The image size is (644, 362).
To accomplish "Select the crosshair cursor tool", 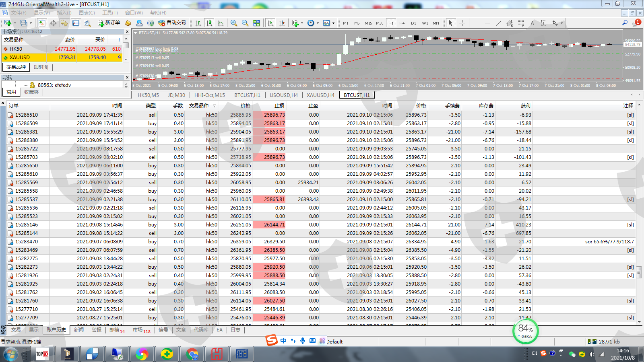I will (462, 23).
